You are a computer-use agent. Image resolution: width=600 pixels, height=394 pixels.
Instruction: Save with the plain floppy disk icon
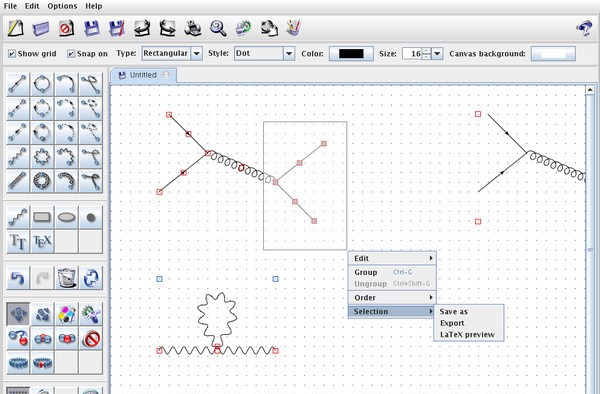[x=91, y=28]
